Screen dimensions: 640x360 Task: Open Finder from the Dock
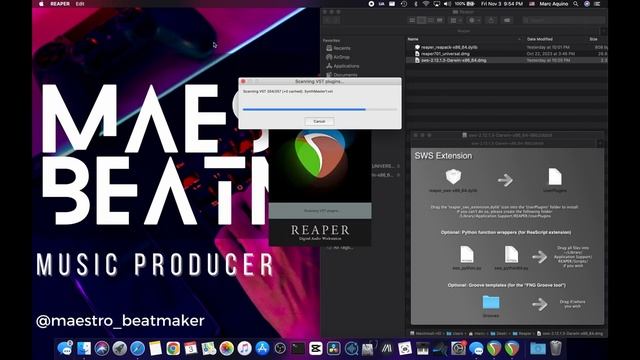point(84,348)
